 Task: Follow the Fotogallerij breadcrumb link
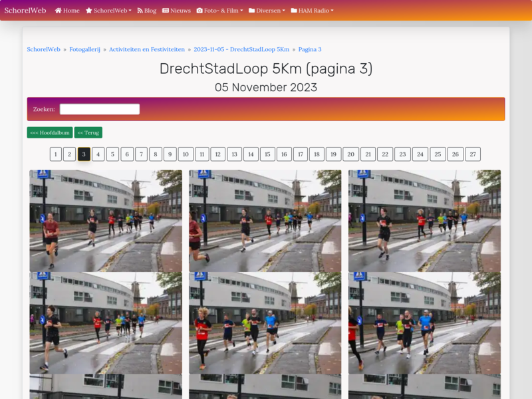coord(85,49)
